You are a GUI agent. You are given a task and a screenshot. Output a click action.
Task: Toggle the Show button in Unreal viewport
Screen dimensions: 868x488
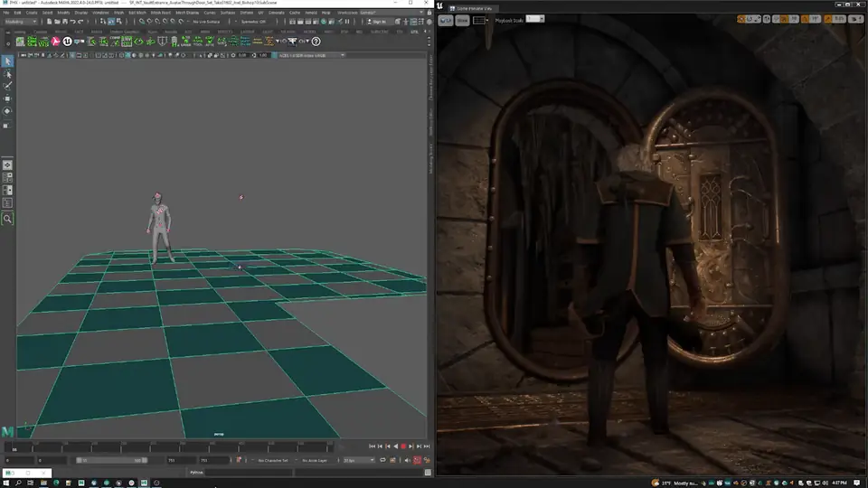pyautogui.click(x=462, y=21)
